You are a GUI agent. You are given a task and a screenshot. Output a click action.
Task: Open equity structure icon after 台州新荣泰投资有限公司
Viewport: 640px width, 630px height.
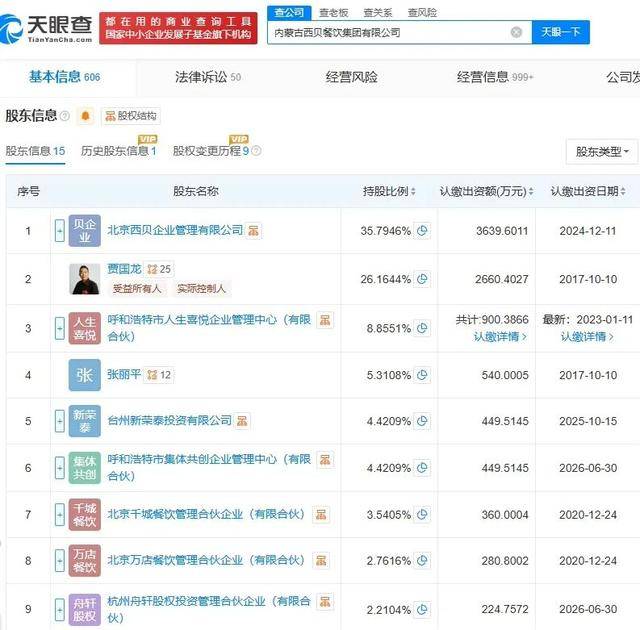click(243, 421)
